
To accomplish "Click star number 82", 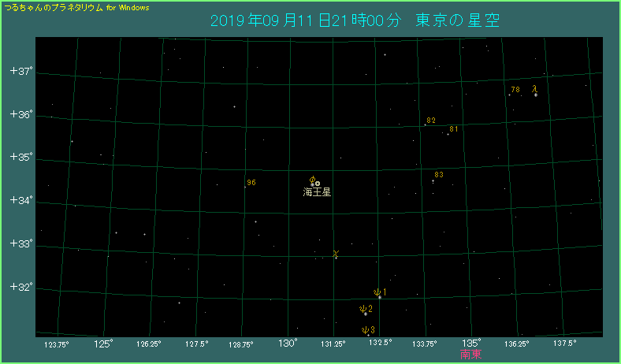I will pyautogui.click(x=425, y=125).
